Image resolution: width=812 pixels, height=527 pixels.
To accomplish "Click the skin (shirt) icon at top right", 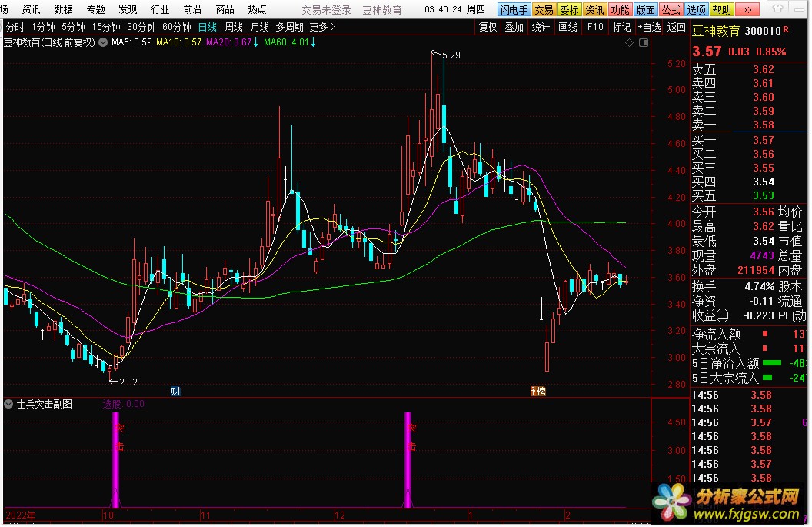I will 777,8.
